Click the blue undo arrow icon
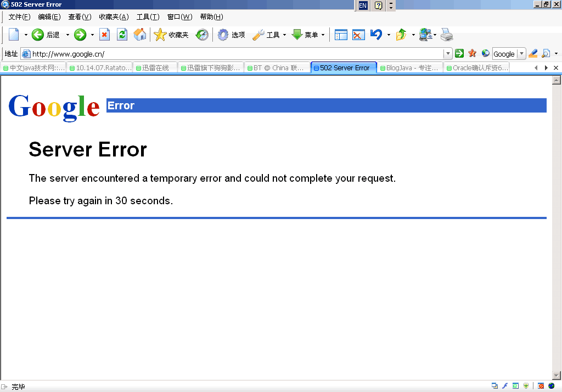 click(376, 35)
